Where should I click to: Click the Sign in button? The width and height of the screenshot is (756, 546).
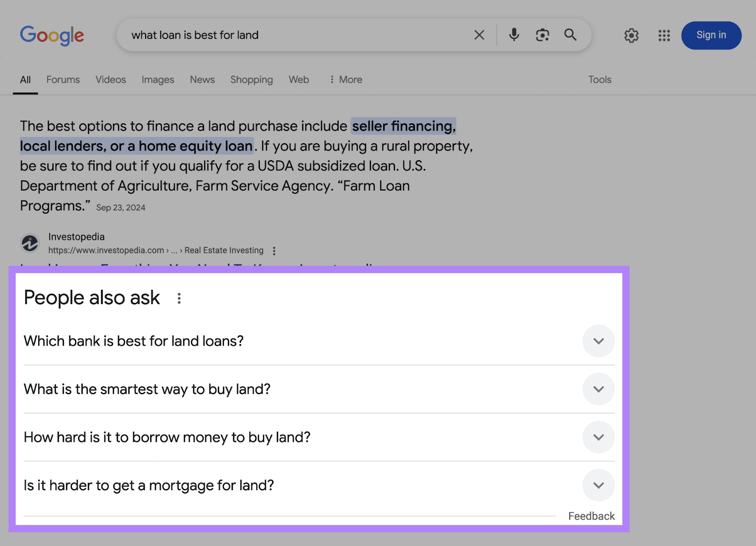coord(711,35)
